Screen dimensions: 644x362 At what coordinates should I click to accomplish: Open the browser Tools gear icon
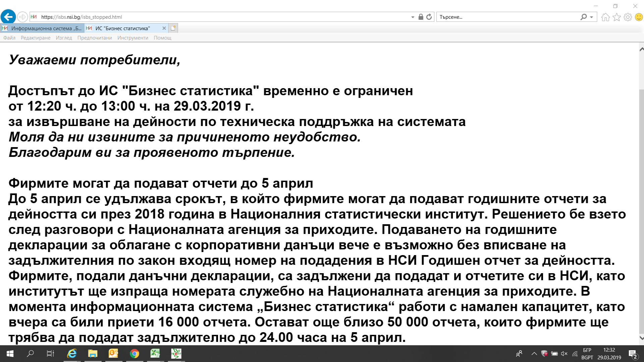click(628, 17)
